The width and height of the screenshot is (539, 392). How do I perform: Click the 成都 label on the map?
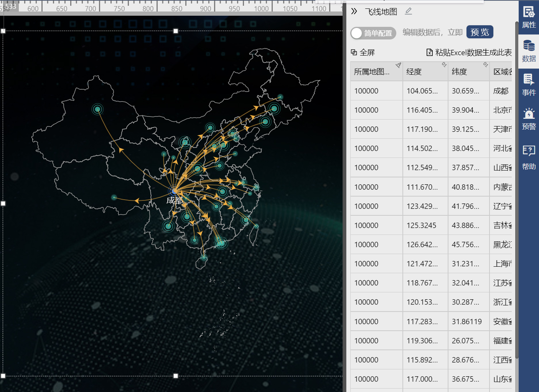(x=174, y=200)
